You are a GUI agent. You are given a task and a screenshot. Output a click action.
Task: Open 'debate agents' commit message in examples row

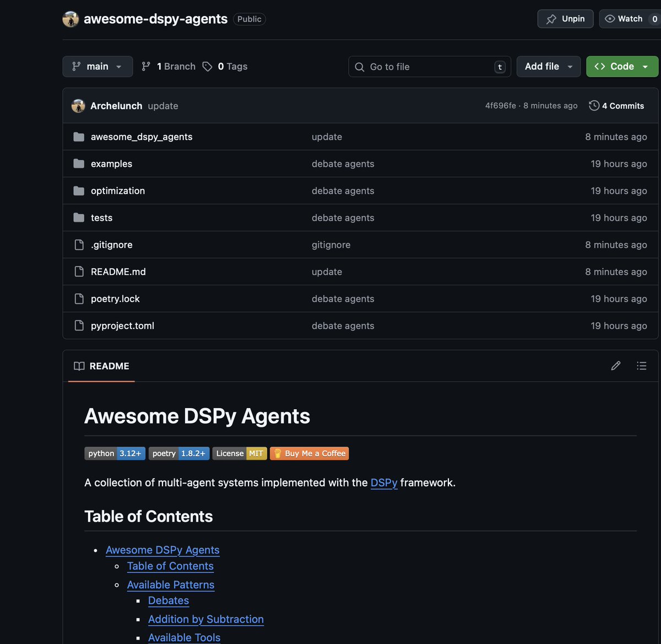(x=343, y=164)
